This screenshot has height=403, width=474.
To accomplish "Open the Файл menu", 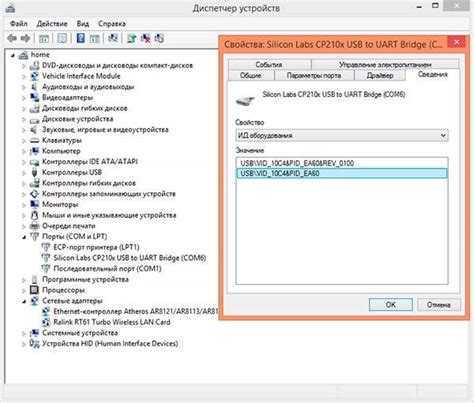I will (x=19, y=24).
